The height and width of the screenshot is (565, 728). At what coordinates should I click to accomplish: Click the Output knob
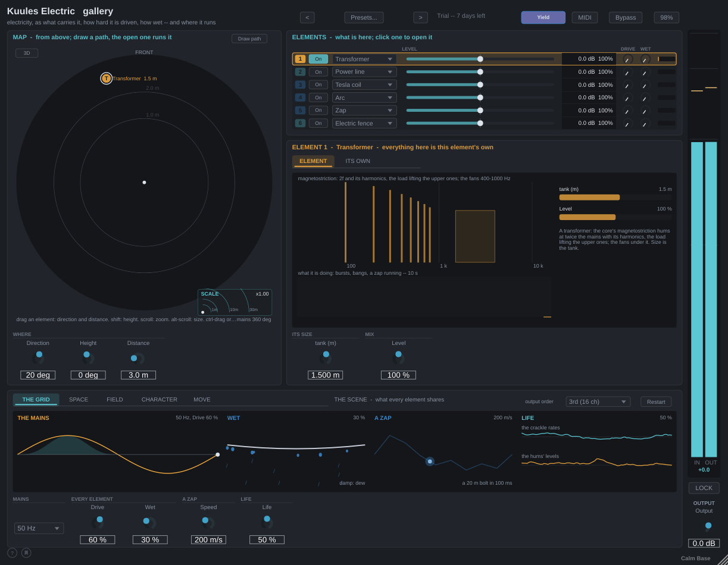tap(707, 526)
